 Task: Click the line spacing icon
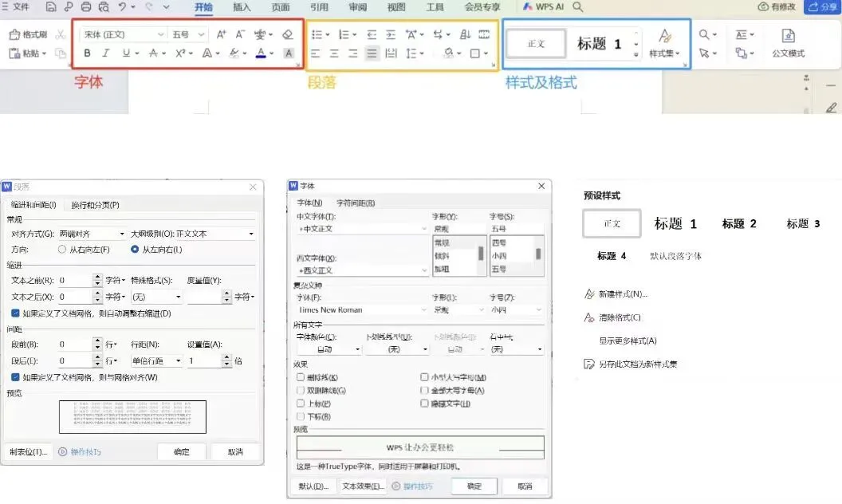click(x=411, y=53)
